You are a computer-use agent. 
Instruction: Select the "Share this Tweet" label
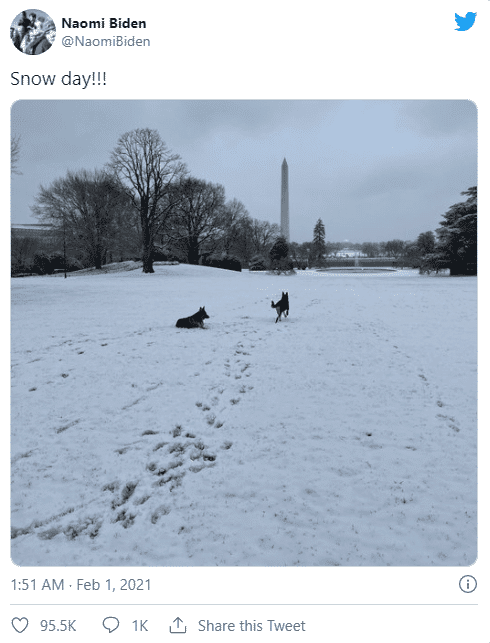pyautogui.click(x=252, y=626)
